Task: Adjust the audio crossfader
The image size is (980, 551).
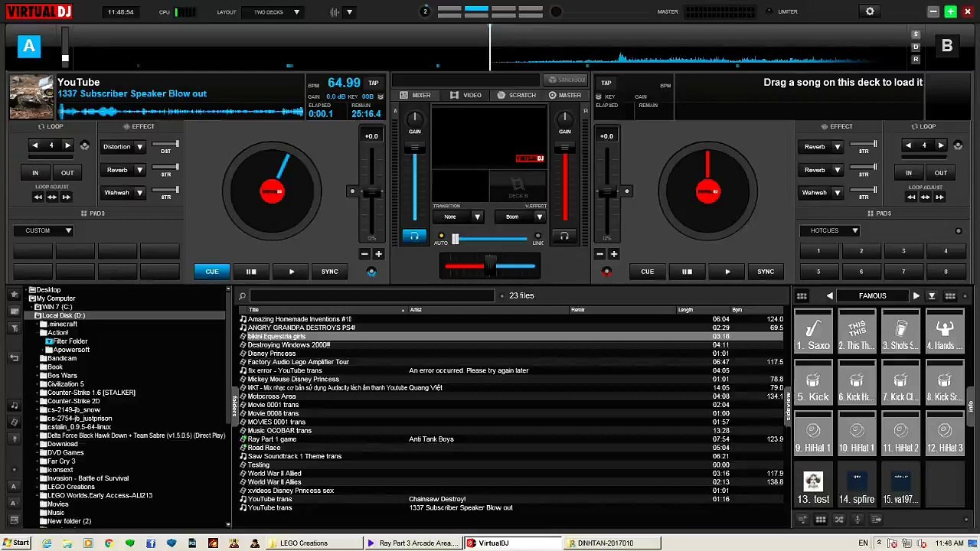Action: click(490, 266)
